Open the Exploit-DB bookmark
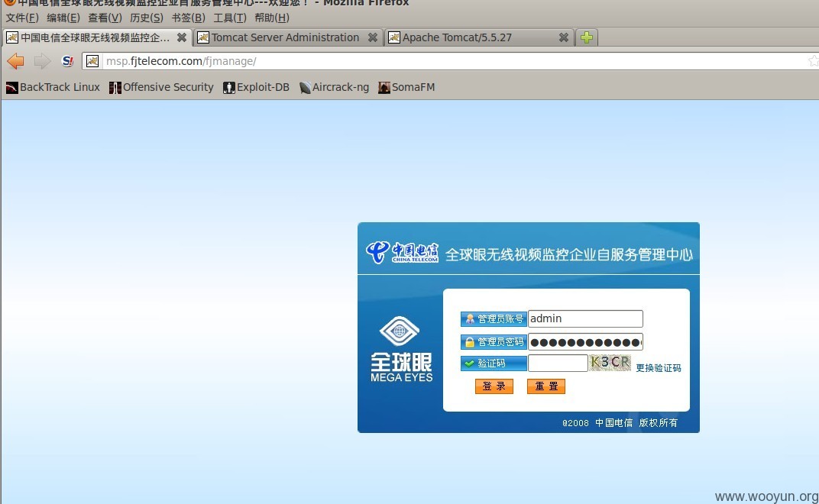The image size is (819, 504). coord(256,87)
